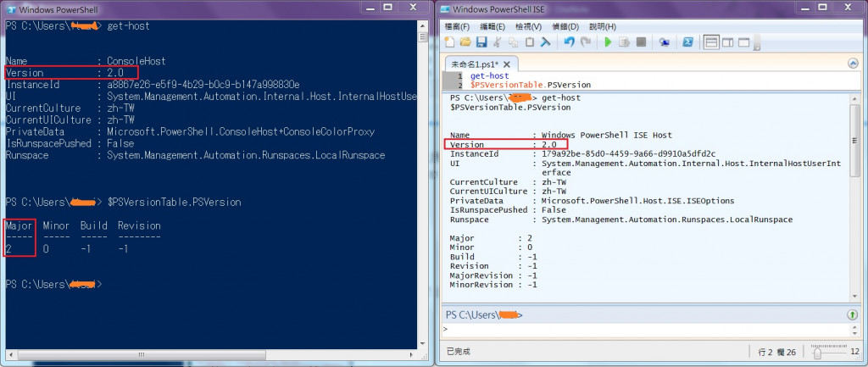This screenshot has height=367, width=868.
Task: Click 'MajorRevision : -1' in ISE output
Action: 493,275
